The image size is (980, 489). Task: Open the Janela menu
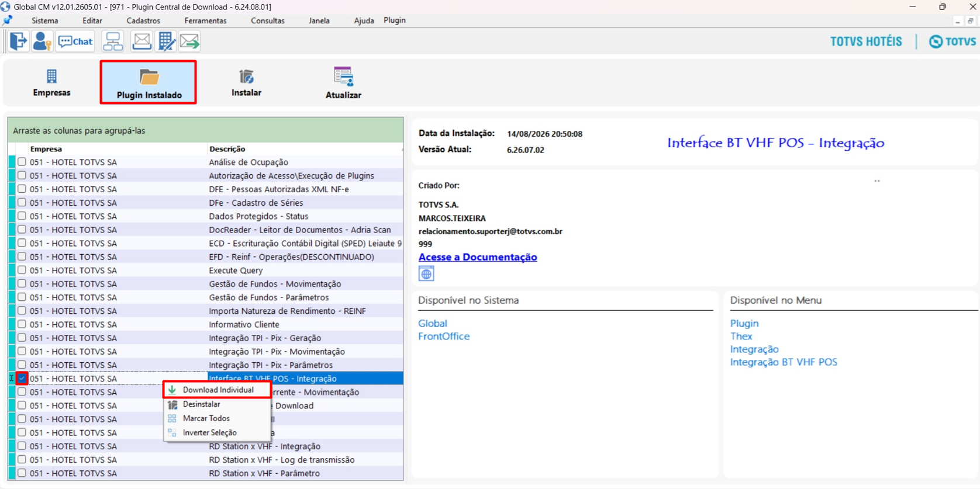pyautogui.click(x=319, y=20)
